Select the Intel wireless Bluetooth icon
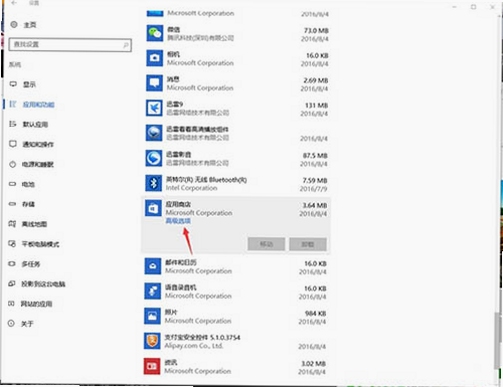 point(154,183)
